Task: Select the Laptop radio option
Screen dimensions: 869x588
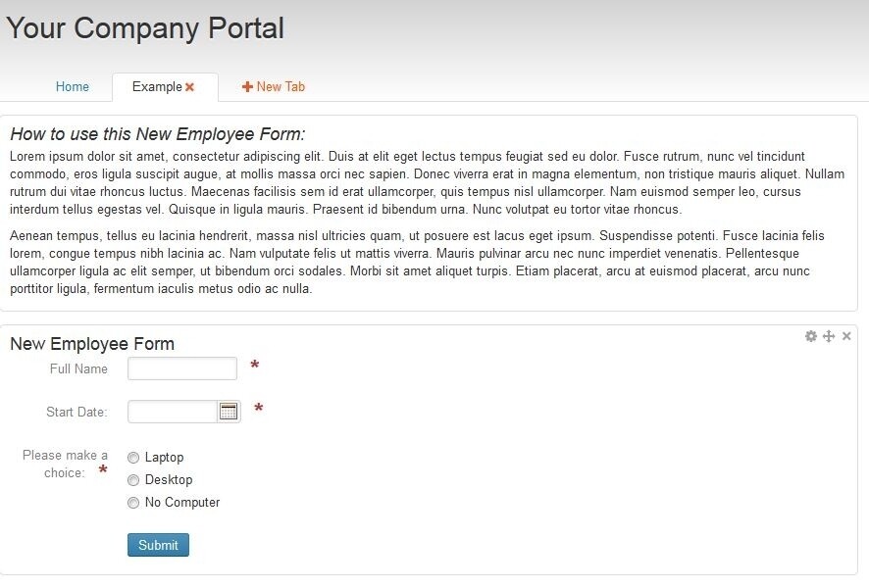Action: pos(133,458)
